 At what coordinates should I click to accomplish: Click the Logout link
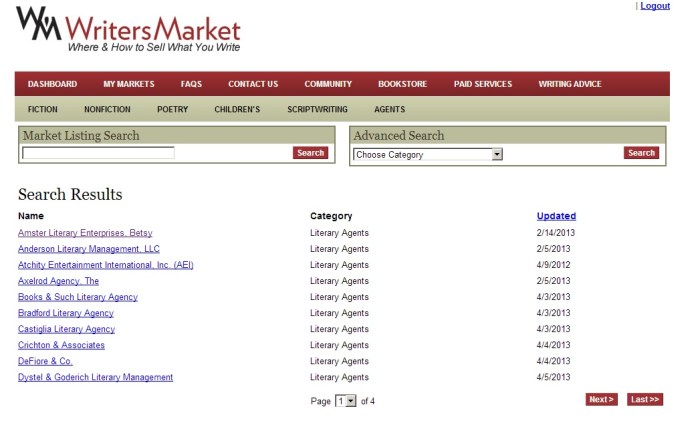[x=655, y=6]
